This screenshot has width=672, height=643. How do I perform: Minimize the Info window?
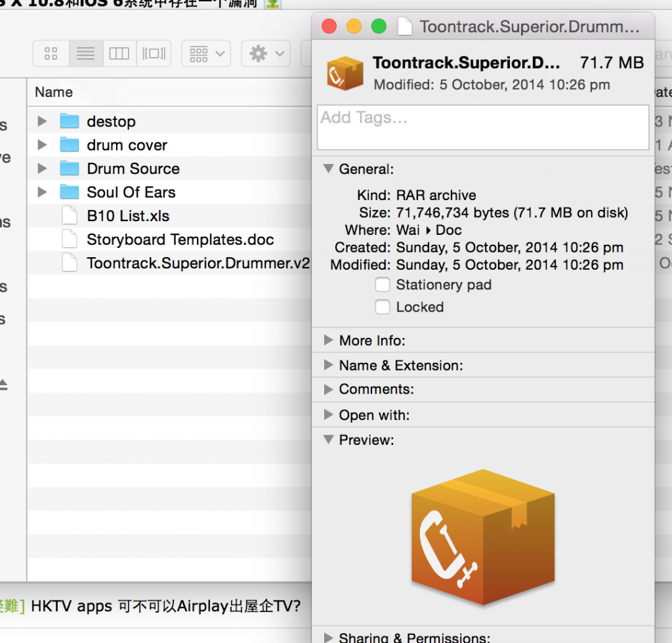tap(354, 26)
